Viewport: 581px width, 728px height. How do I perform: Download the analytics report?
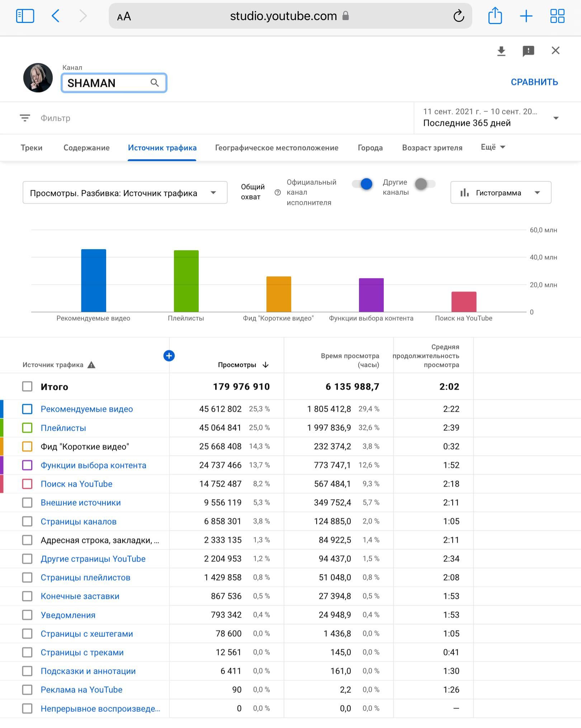click(x=501, y=51)
